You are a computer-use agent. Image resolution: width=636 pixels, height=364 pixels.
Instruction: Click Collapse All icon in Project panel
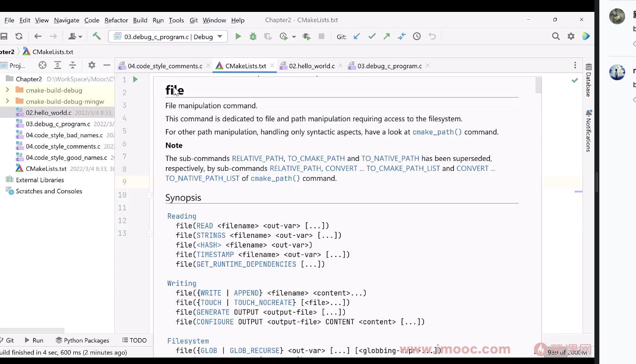pyautogui.click(x=73, y=65)
